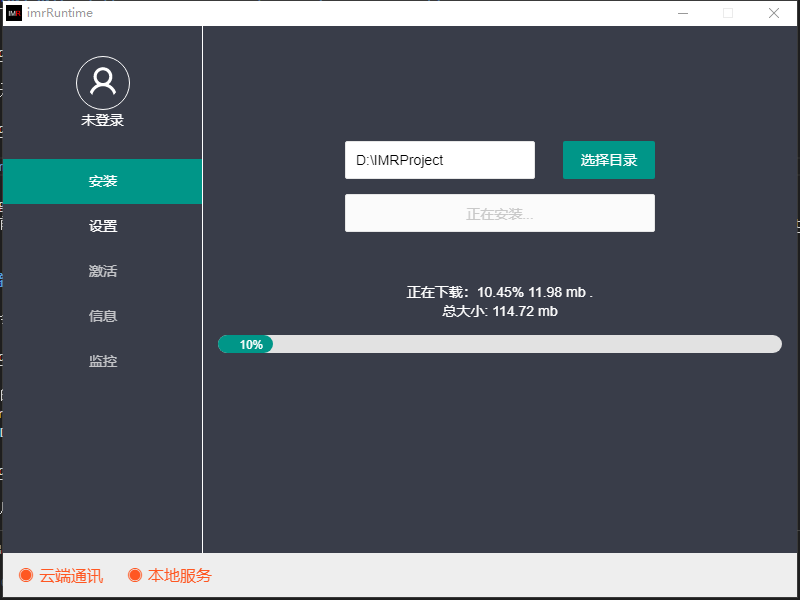Go to the 信息 sidebar page
The image size is (800, 600).
103,316
